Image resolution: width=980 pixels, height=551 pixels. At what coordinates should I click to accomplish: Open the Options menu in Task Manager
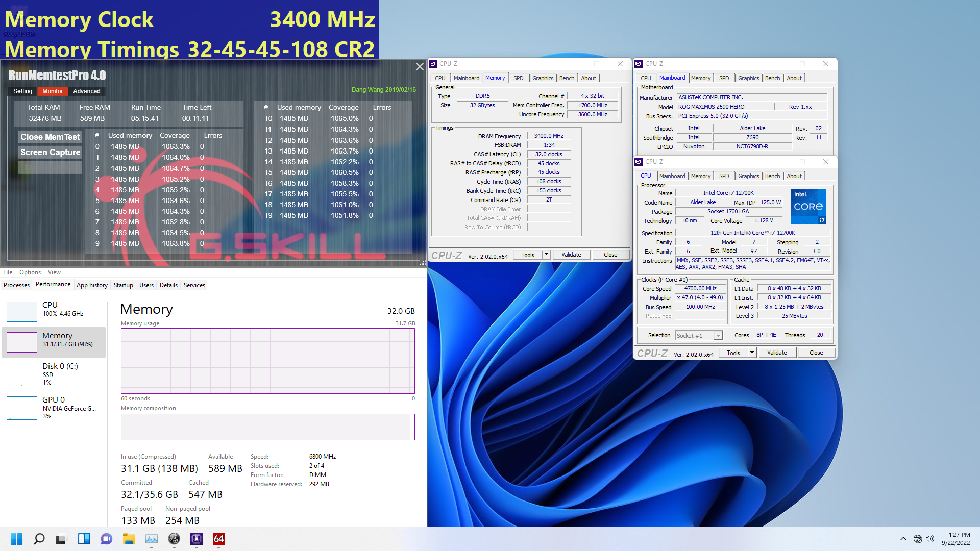point(30,272)
